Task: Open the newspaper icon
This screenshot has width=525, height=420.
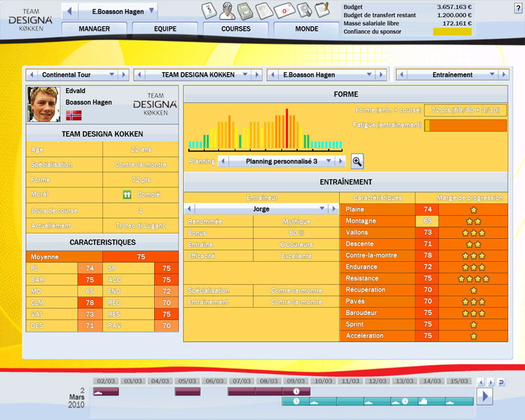Action: (265, 10)
